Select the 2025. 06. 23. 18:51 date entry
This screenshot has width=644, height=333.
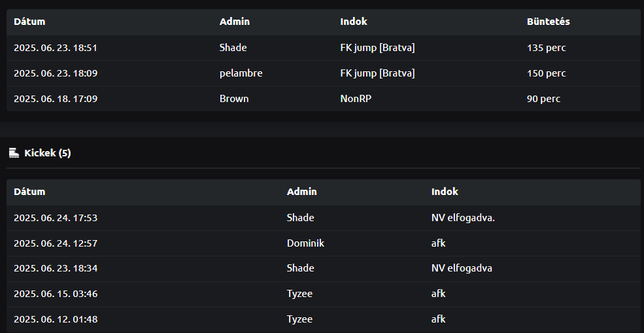56,48
